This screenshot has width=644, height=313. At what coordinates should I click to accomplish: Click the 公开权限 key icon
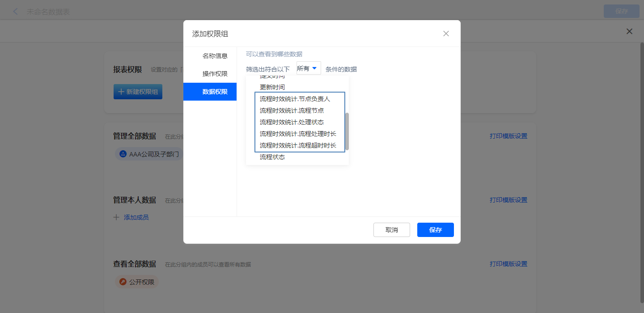tap(123, 282)
